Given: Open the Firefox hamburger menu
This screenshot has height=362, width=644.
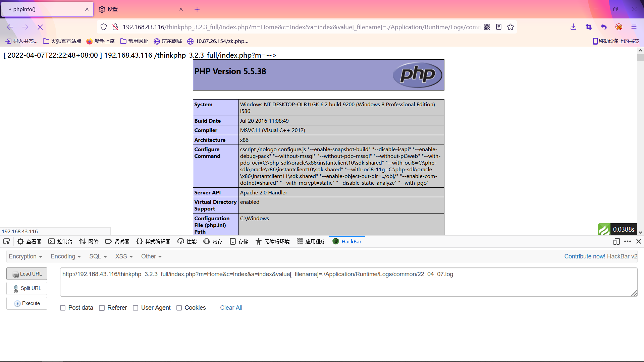Looking at the screenshot, I should pyautogui.click(x=634, y=27).
